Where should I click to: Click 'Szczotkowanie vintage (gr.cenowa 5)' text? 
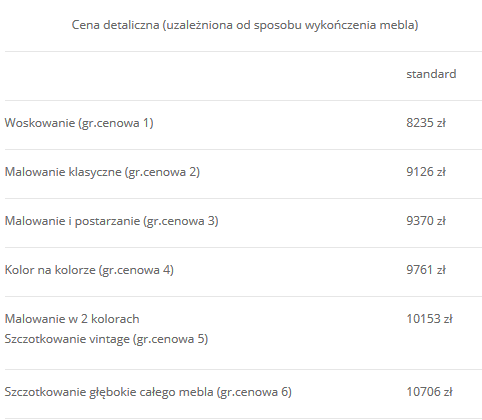click(x=106, y=339)
